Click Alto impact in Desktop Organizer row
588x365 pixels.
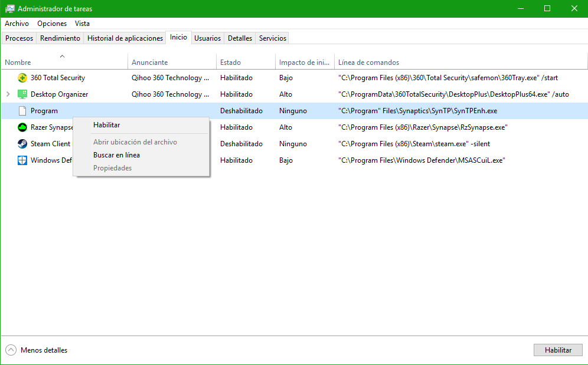pos(286,94)
